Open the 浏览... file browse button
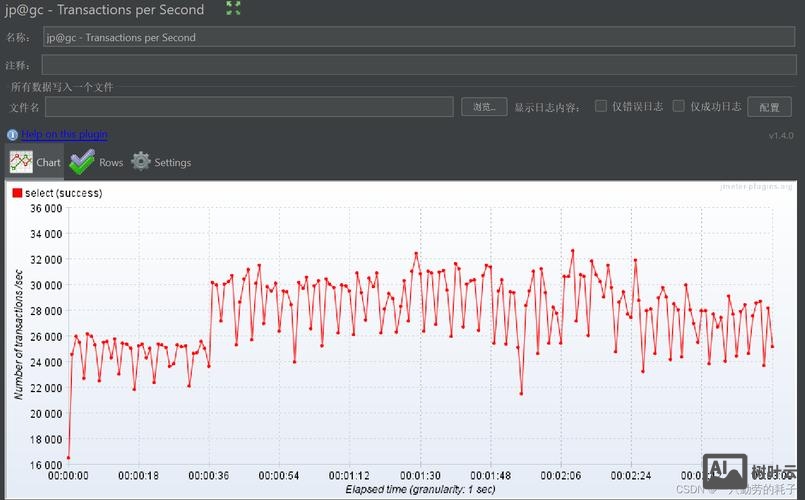This screenshot has width=805, height=500. [484, 107]
